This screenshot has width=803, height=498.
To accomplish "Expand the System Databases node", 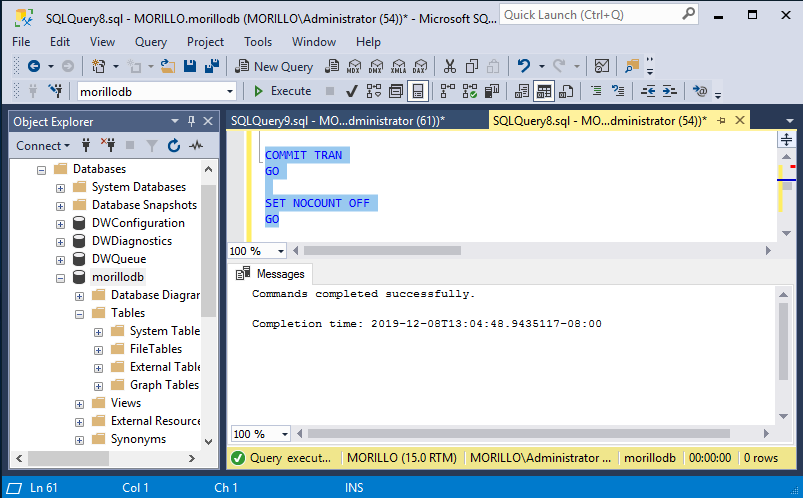I will point(60,188).
